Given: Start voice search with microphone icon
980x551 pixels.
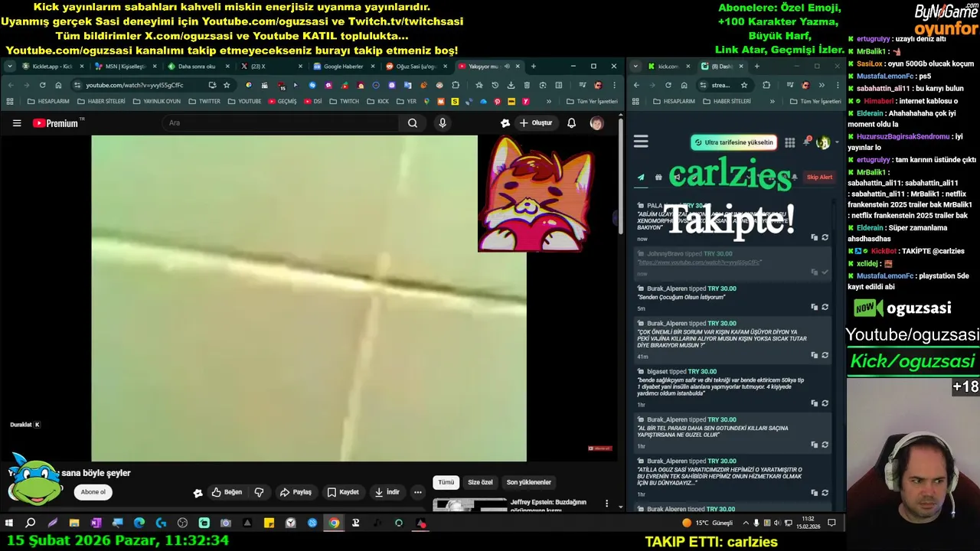Looking at the screenshot, I should click(x=443, y=123).
